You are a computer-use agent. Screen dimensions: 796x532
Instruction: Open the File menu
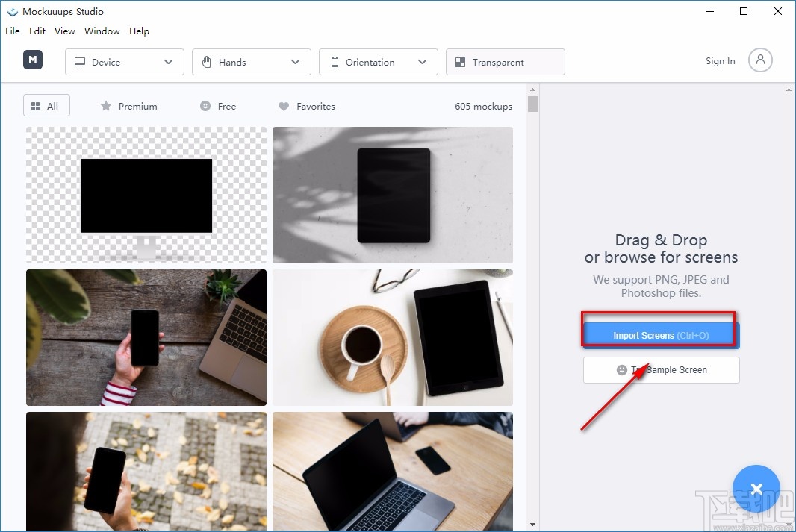pos(12,31)
